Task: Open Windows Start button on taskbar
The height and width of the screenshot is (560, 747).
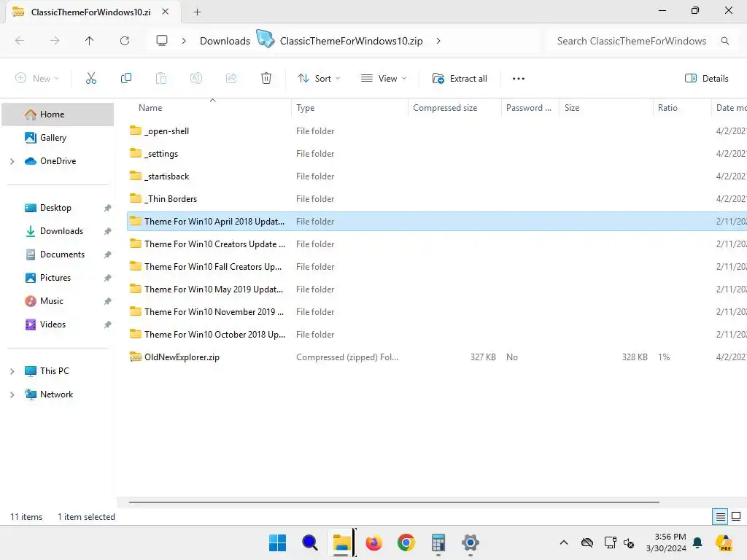Action: click(277, 542)
